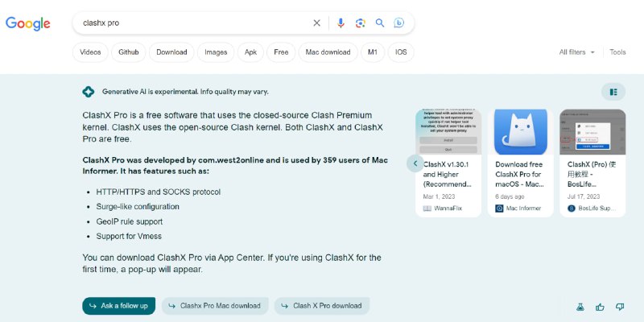Open the Bing chat icon in search bar
644x322 pixels.
point(398,23)
